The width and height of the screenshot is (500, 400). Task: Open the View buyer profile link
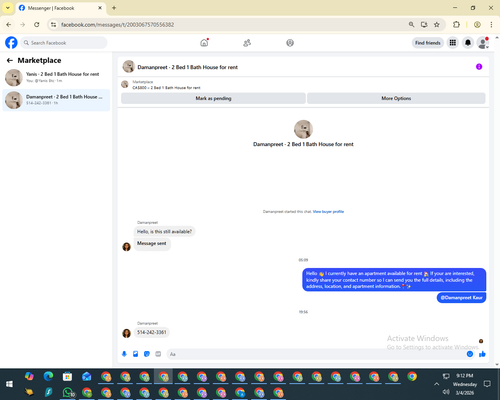coord(328,211)
